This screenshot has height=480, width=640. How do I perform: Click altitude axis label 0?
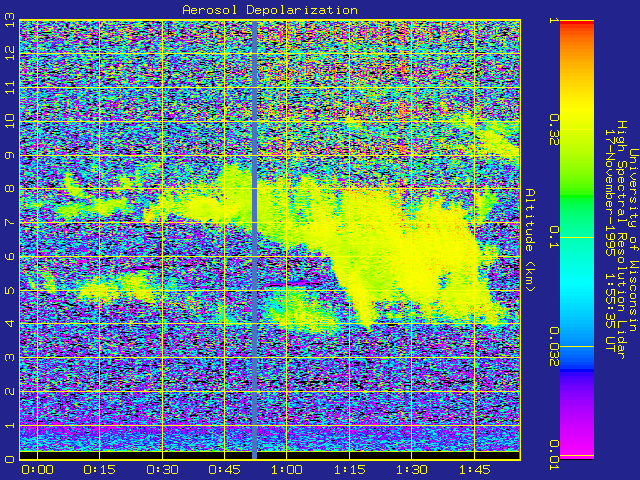pos(10,459)
